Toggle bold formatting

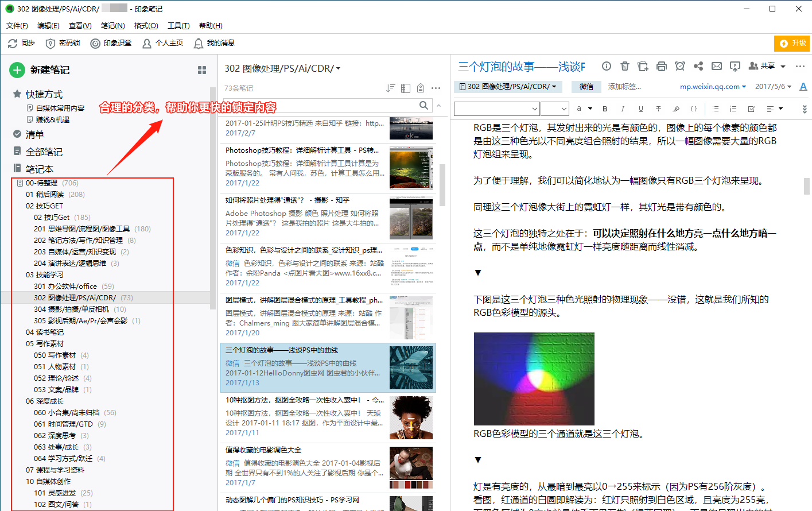pyautogui.click(x=605, y=109)
